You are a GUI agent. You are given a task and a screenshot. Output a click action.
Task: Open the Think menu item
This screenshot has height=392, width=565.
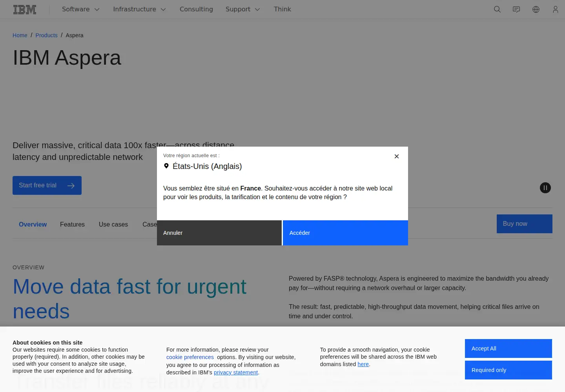click(282, 9)
